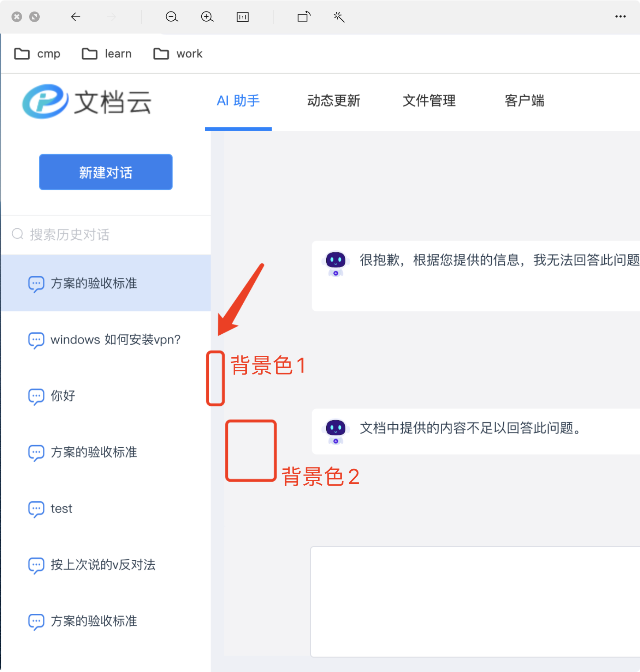The image size is (640, 672).
Task: Open the cmp bookmark folder
Action: (x=37, y=54)
